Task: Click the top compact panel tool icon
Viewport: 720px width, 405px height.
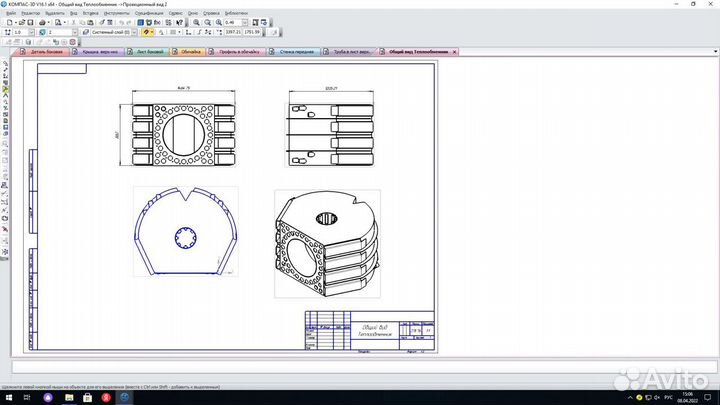Action: pyautogui.click(x=5, y=64)
